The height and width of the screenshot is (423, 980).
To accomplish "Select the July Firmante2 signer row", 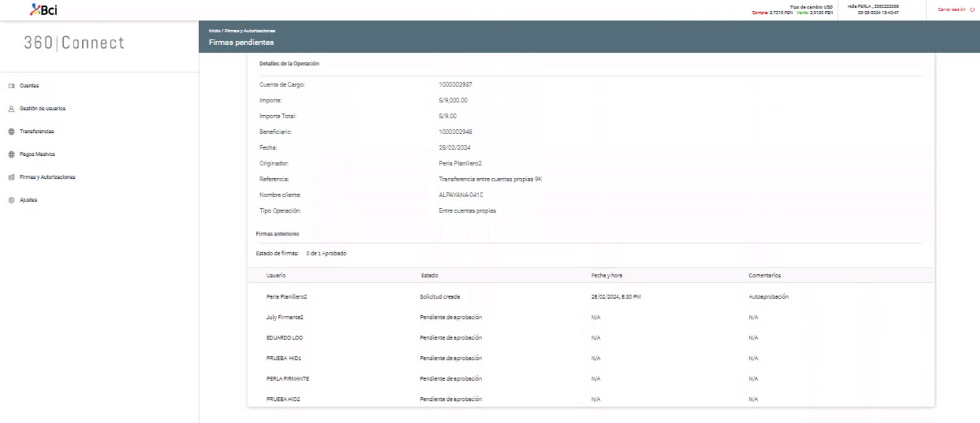I will coord(285,317).
